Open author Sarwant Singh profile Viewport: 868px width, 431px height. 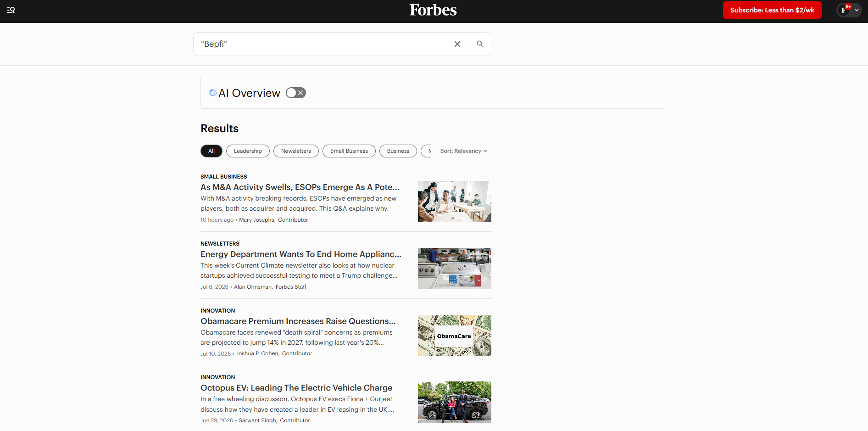(x=257, y=420)
